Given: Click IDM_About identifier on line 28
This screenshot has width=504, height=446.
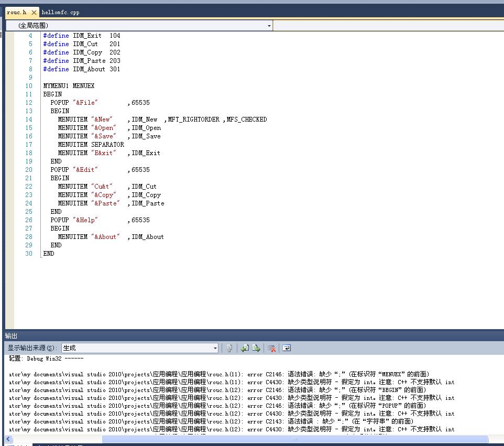Looking at the screenshot, I should point(147,237).
